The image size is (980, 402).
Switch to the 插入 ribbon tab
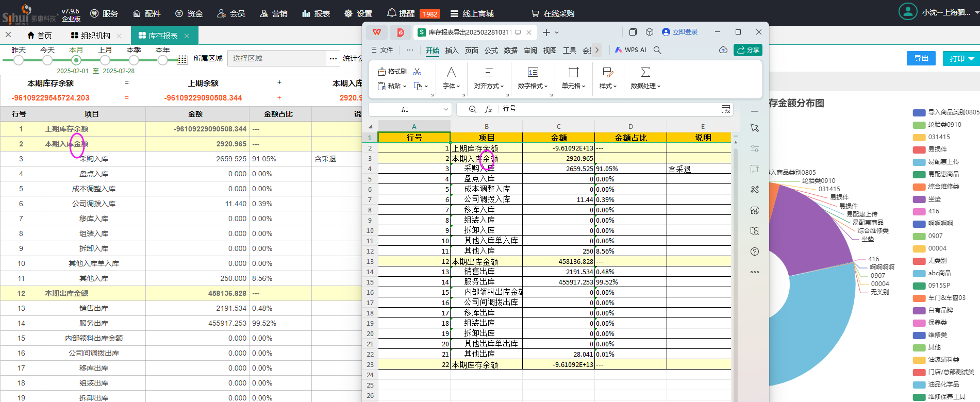tap(452, 51)
